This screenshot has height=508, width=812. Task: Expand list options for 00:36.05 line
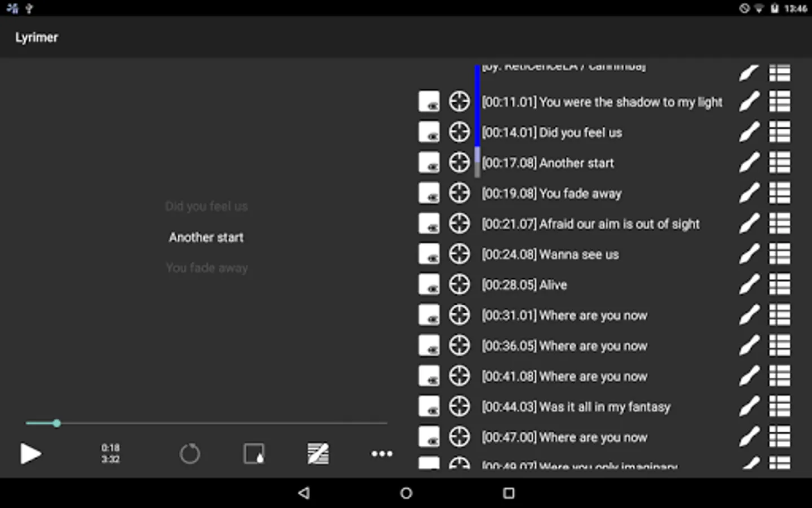tap(780, 346)
